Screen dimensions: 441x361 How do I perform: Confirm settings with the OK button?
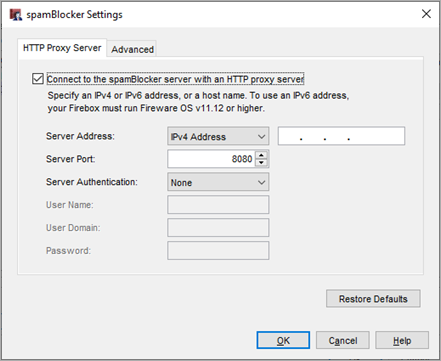click(x=283, y=340)
